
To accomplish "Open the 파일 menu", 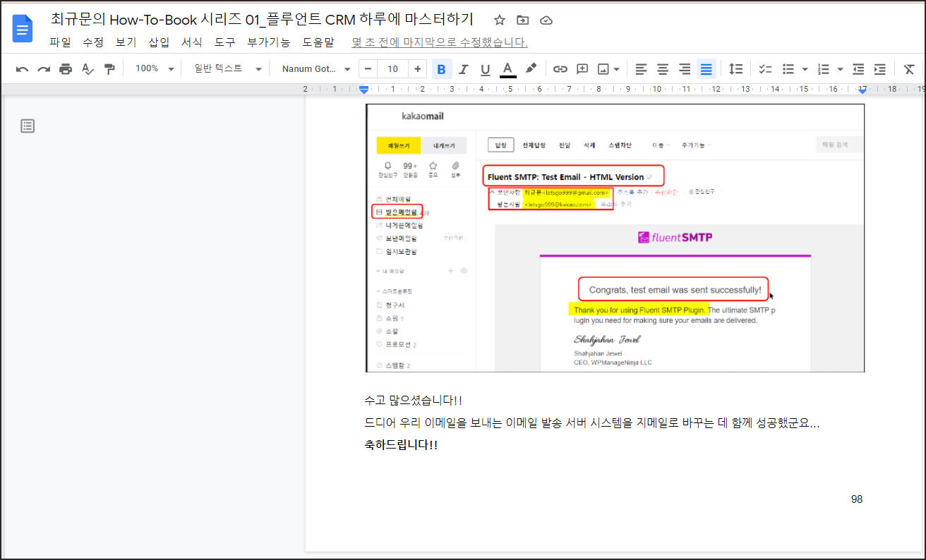I will click(60, 42).
